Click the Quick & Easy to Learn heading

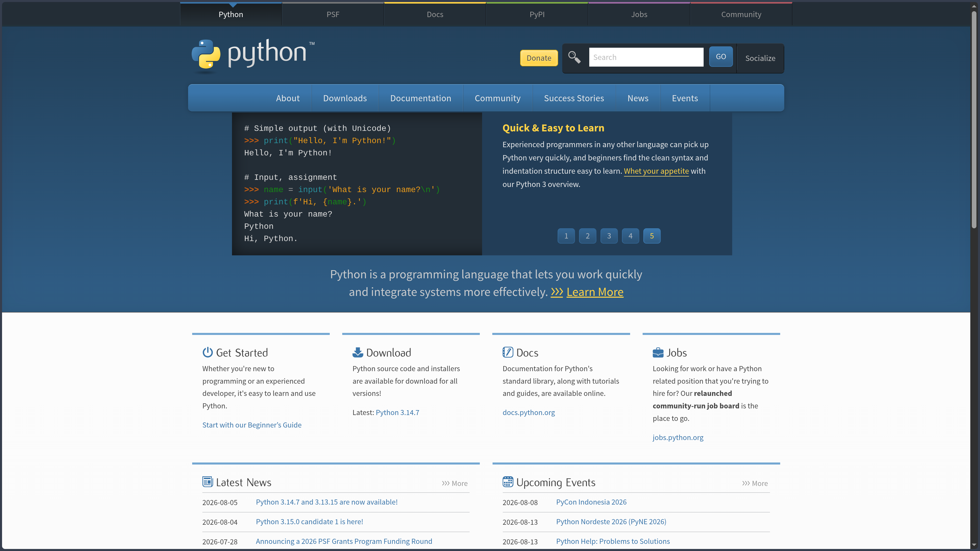[553, 128]
